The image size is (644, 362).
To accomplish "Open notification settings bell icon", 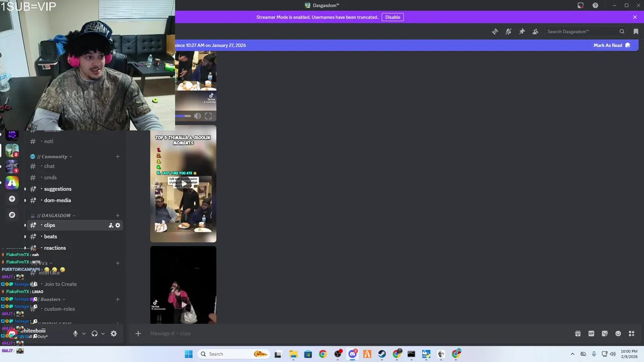I will 509,32.
